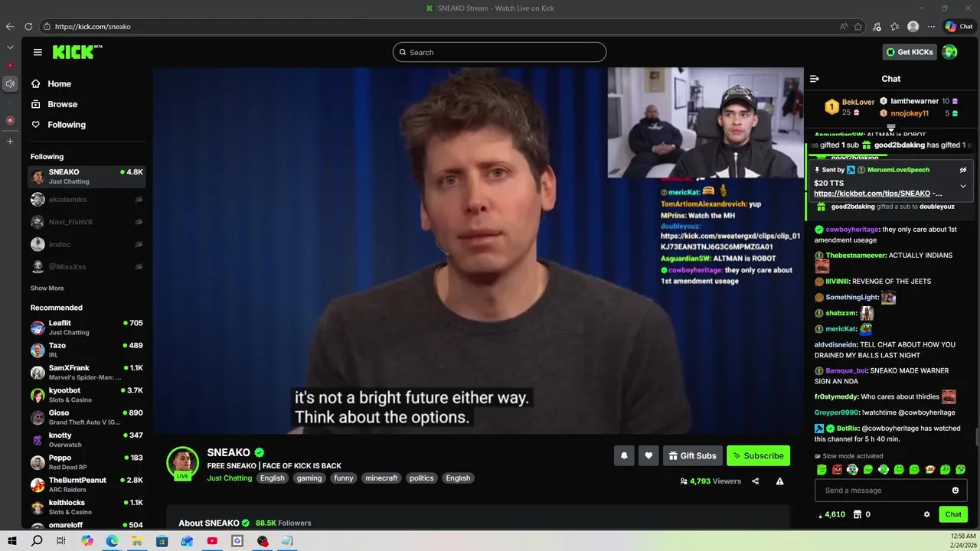Report the stream with warning icon
This screenshot has width=980, height=551.
point(779,481)
